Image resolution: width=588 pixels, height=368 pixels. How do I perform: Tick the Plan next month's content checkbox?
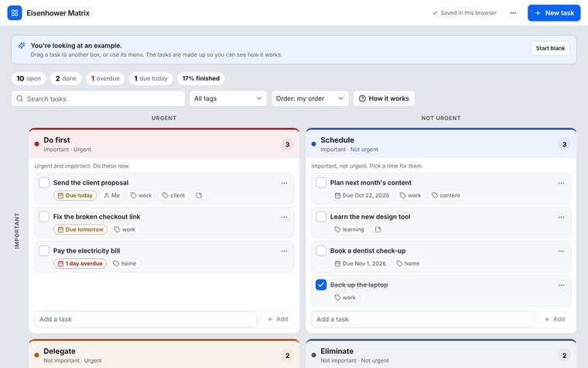point(321,183)
